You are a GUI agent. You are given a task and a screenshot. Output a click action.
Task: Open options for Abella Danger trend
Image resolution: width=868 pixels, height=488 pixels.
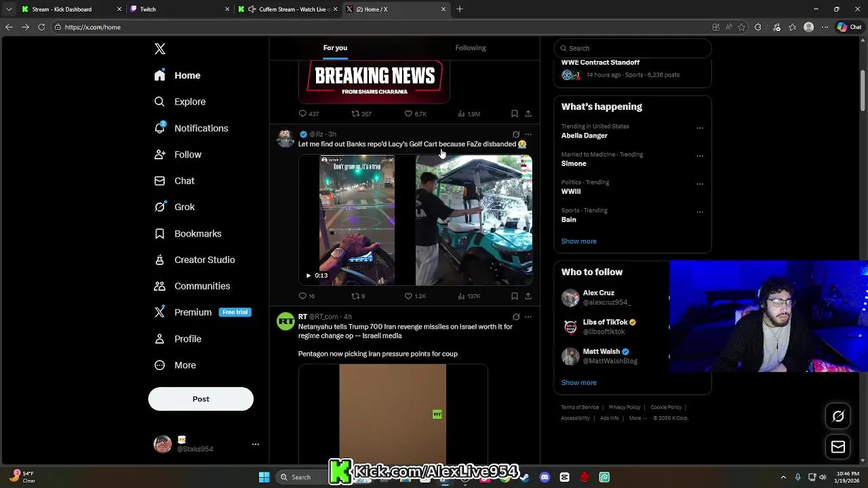[x=700, y=128]
